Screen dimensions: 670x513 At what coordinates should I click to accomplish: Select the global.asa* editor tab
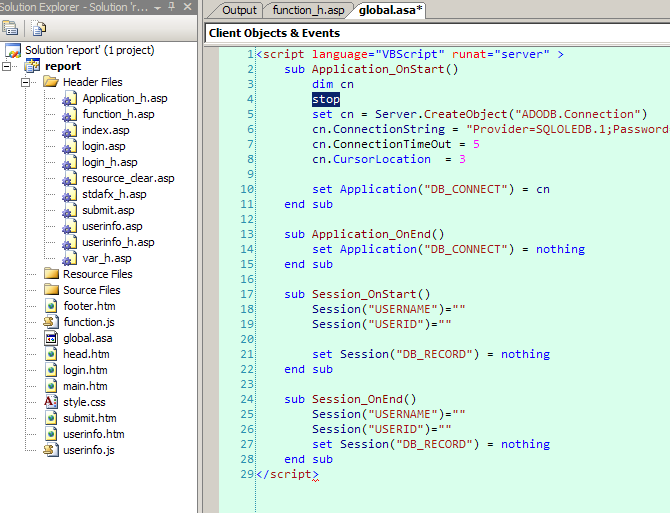coord(390,10)
